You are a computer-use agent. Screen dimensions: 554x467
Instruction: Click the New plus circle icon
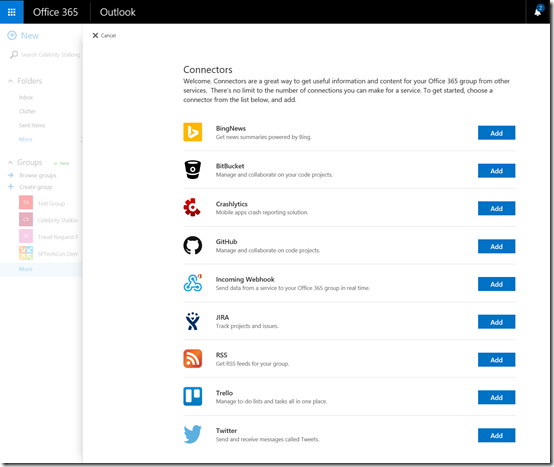(12, 35)
